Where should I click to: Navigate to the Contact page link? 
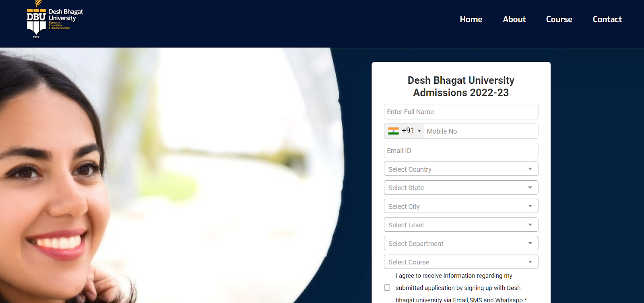coord(607,19)
